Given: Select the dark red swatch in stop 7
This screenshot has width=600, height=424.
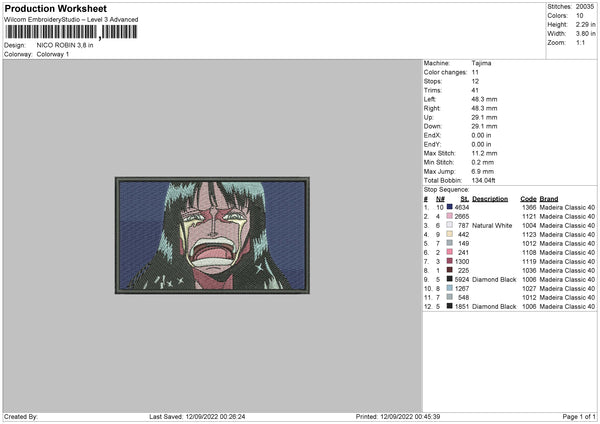Looking at the screenshot, I should pos(450,261).
